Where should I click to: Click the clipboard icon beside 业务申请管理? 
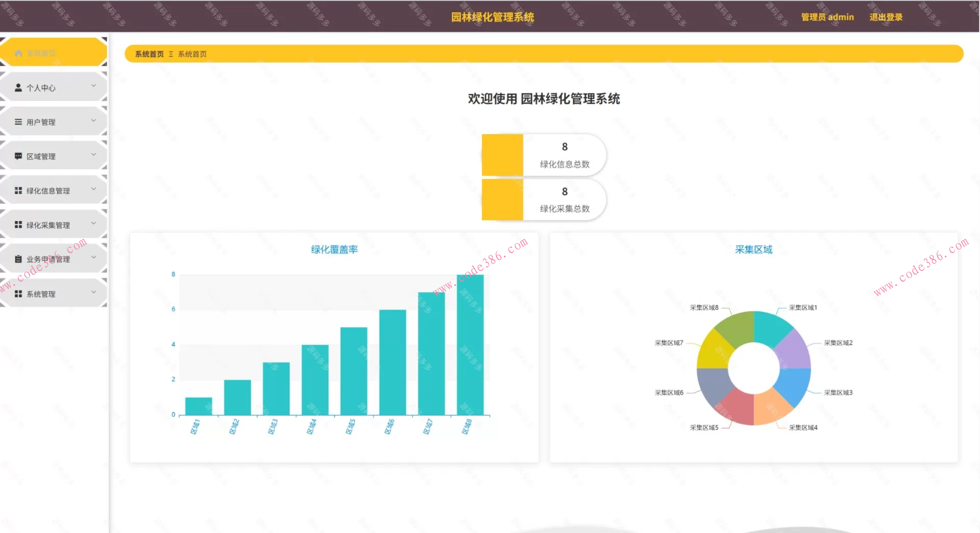tap(18, 259)
